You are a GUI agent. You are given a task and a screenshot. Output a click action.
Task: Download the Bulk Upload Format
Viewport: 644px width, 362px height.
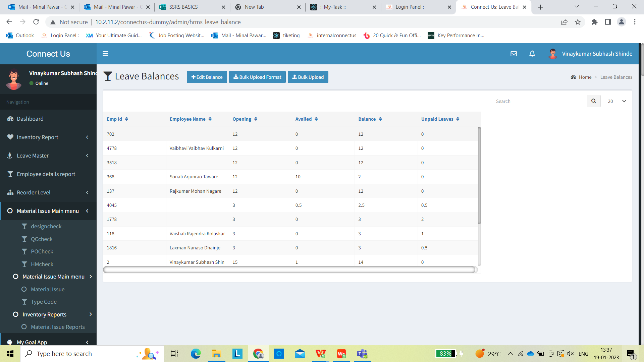257,77
